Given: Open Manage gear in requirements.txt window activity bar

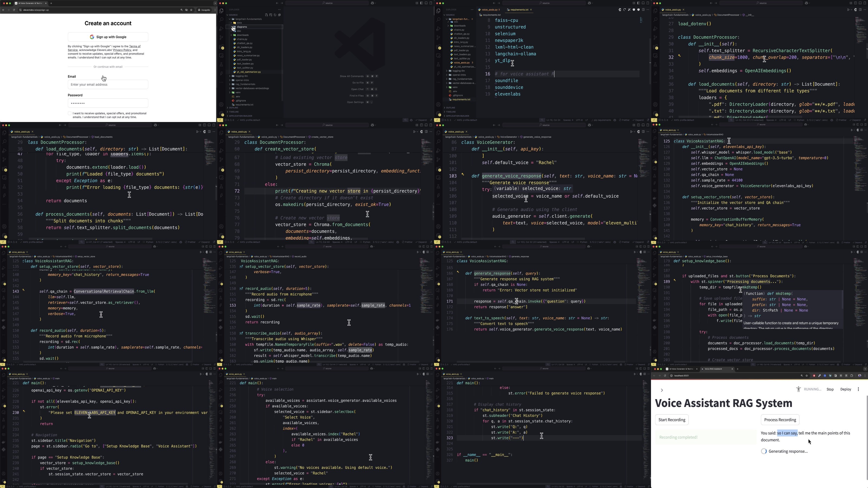Looking at the screenshot, I should tap(438, 114).
